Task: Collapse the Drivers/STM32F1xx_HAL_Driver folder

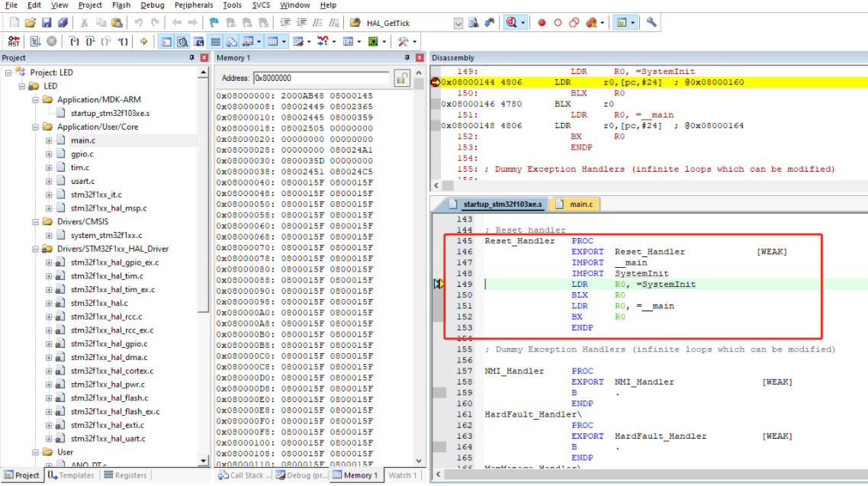Action: click(35, 249)
